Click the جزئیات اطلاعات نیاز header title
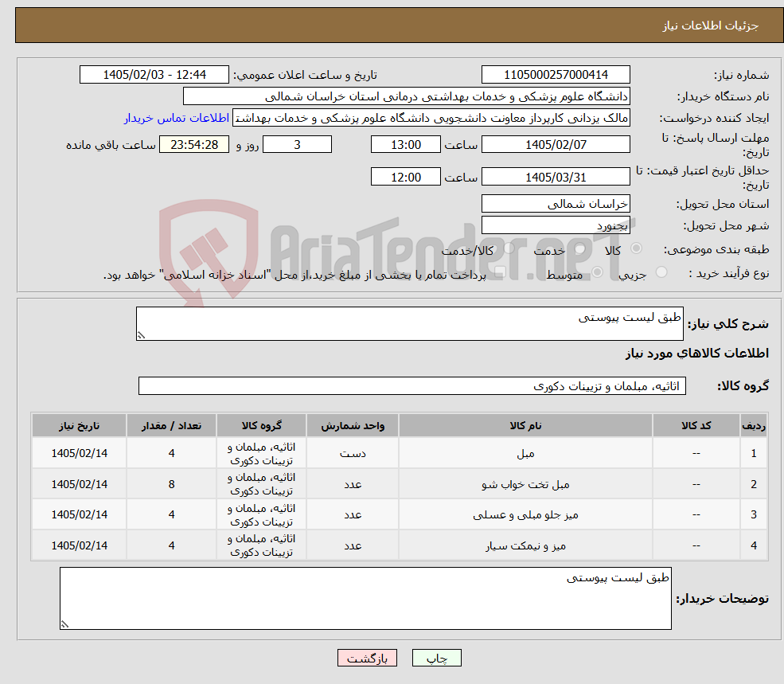The height and width of the screenshot is (684, 784). click(711, 25)
